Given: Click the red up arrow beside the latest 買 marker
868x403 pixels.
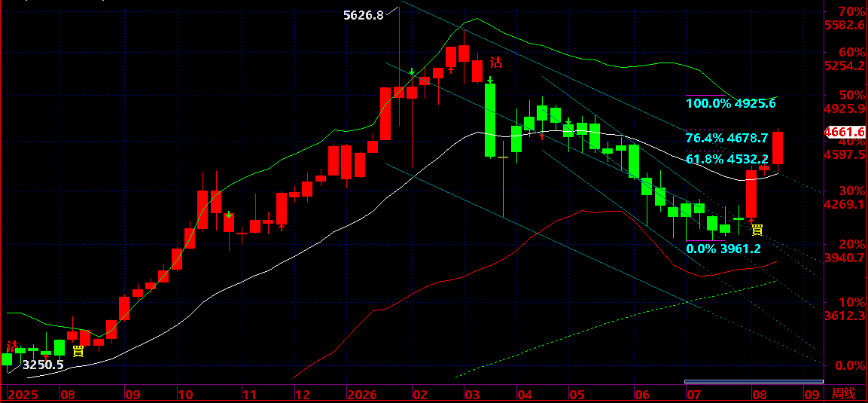Looking at the screenshot, I should [751, 221].
